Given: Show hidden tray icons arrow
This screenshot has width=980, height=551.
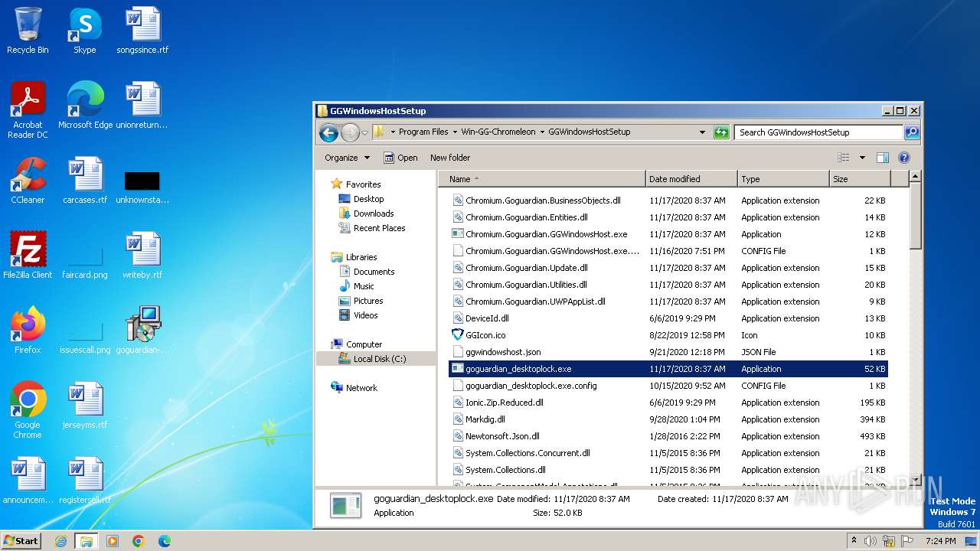Looking at the screenshot, I should (854, 540).
